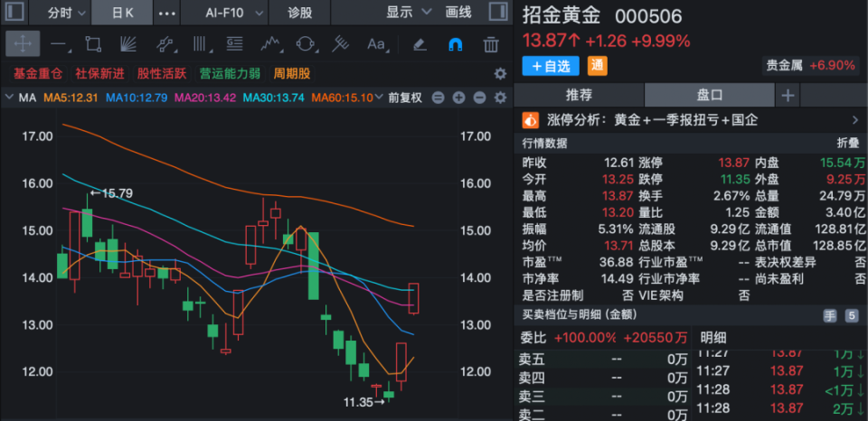The image size is (868, 421).
Task: Select the MA60:15.10 indicator label
Action: click(x=342, y=98)
